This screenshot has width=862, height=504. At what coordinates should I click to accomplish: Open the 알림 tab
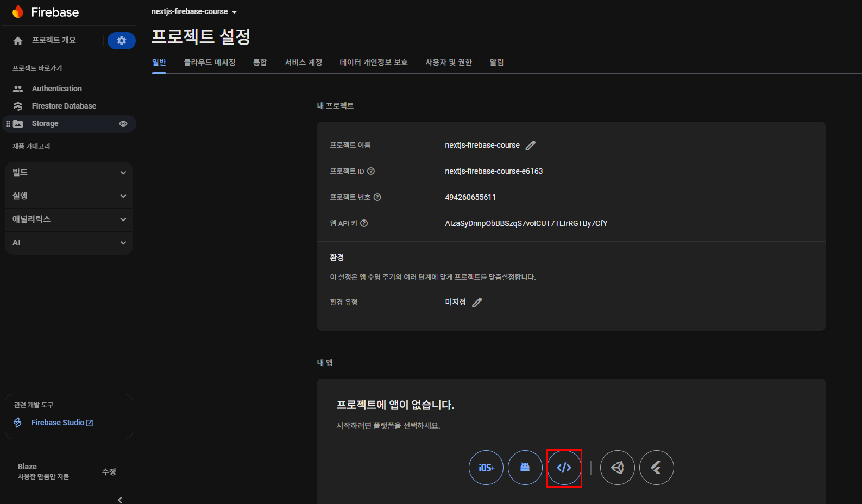point(497,62)
